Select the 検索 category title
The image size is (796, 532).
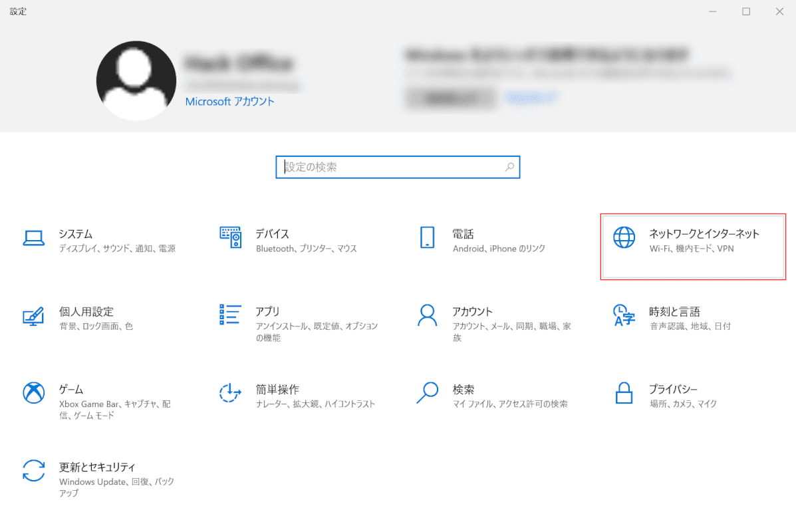click(463, 389)
